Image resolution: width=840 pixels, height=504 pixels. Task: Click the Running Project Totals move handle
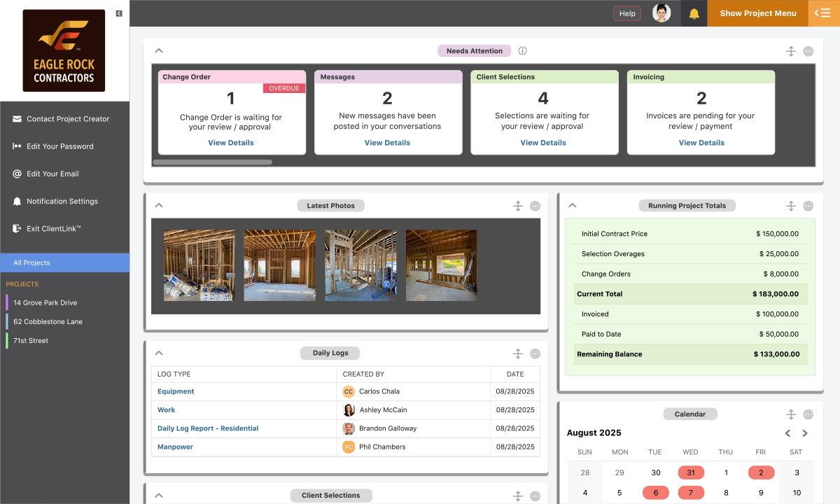click(791, 206)
